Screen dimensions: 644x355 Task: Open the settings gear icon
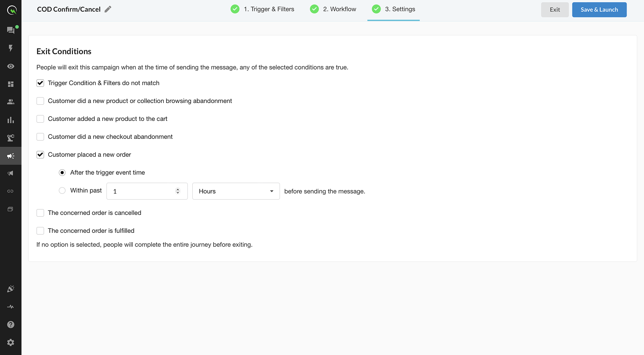pyautogui.click(x=11, y=342)
